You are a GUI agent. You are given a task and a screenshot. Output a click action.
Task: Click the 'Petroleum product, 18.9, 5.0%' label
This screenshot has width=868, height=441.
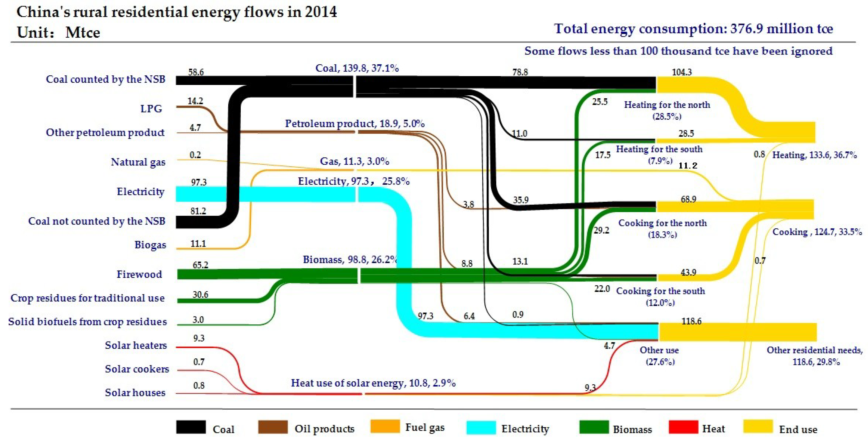(354, 124)
